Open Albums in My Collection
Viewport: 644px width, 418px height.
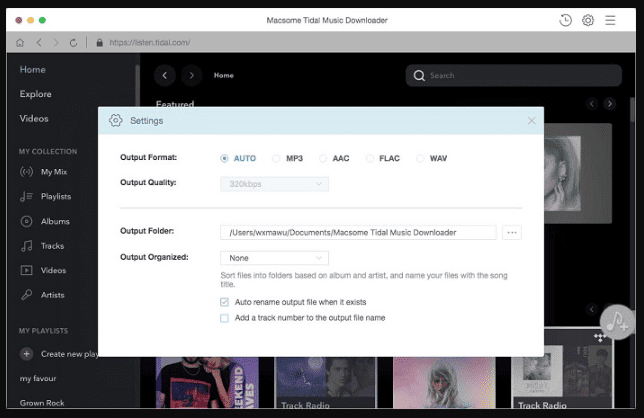tap(55, 221)
